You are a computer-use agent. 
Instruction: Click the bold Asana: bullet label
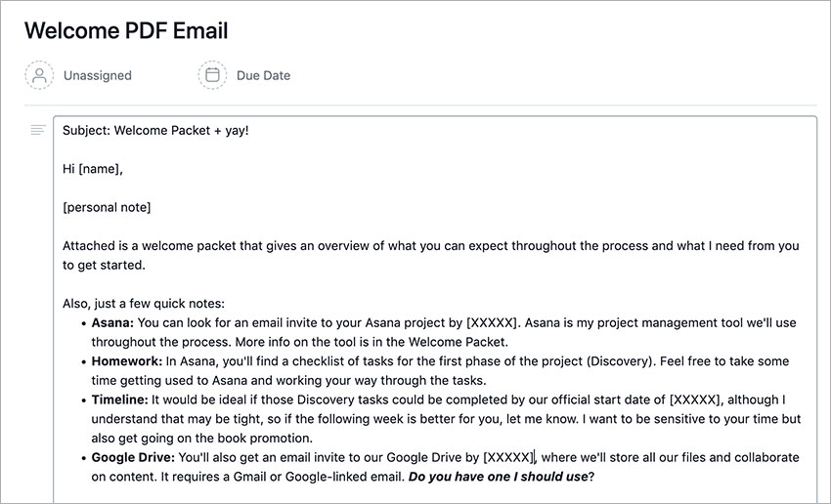coord(112,323)
